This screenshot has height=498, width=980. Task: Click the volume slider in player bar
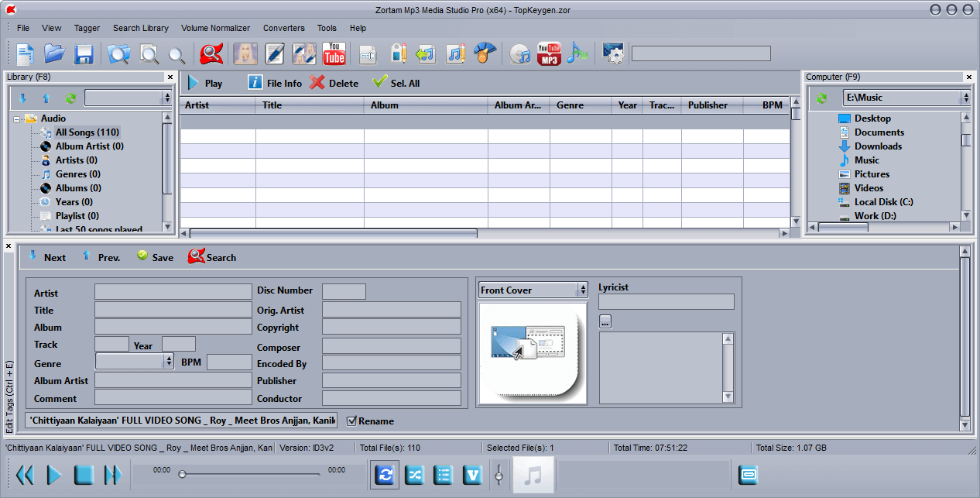coord(499,475)
